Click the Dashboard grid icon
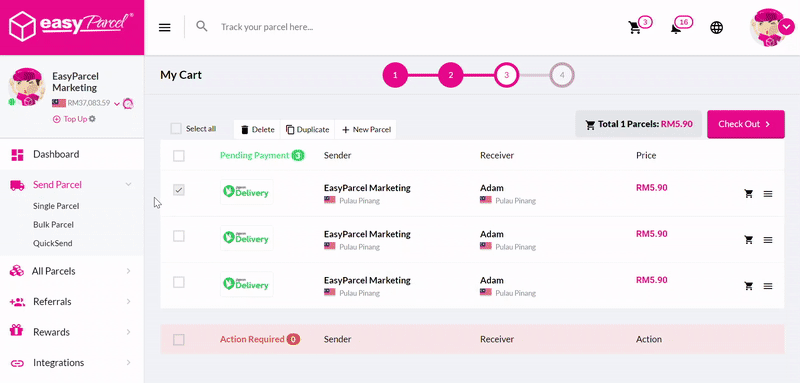Image resolution: width=800 pixels, height=383 pixels. tap(17, 155)
